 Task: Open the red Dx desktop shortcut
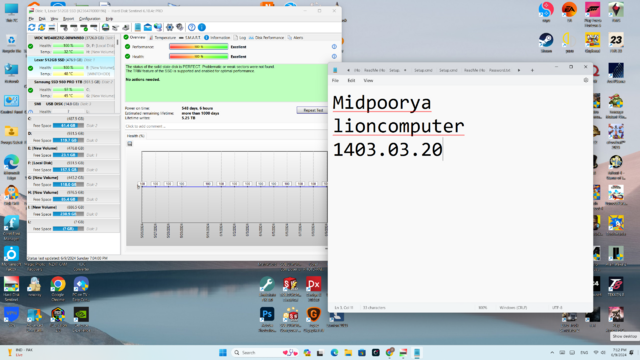click(x=313, y=288)
